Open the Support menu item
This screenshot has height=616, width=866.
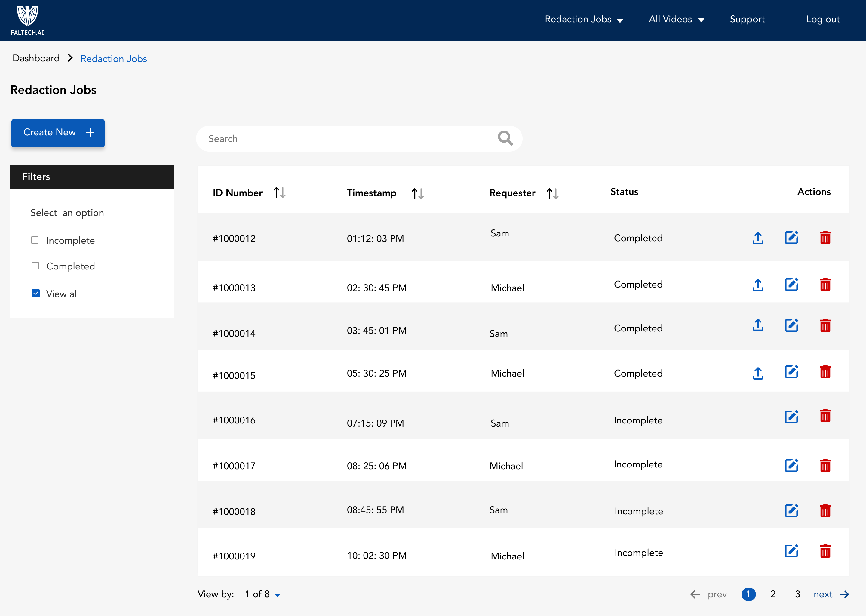coord(747,19)
